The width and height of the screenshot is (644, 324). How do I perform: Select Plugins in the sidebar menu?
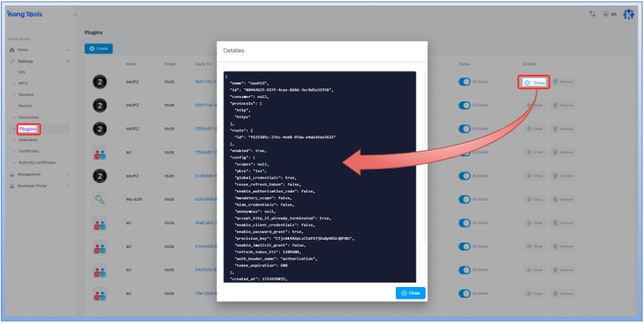coord(28,129)
